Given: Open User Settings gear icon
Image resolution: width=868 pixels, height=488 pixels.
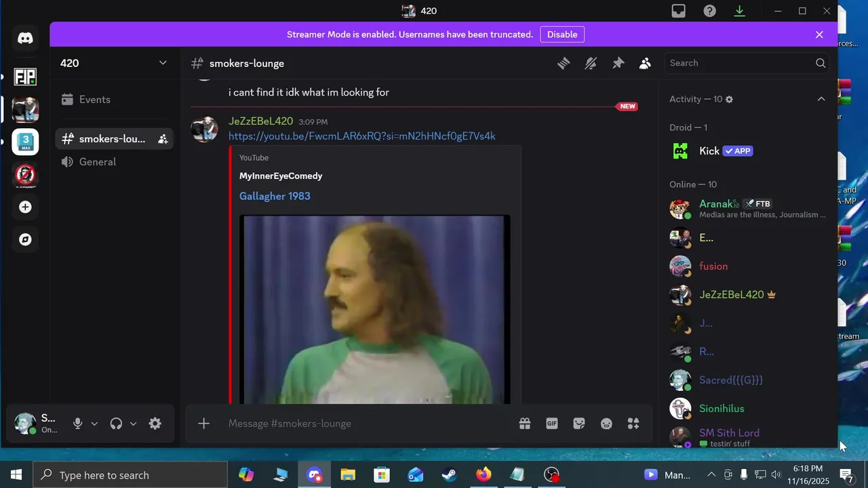Looking at the screenshot, I should (x=155, y=424).
